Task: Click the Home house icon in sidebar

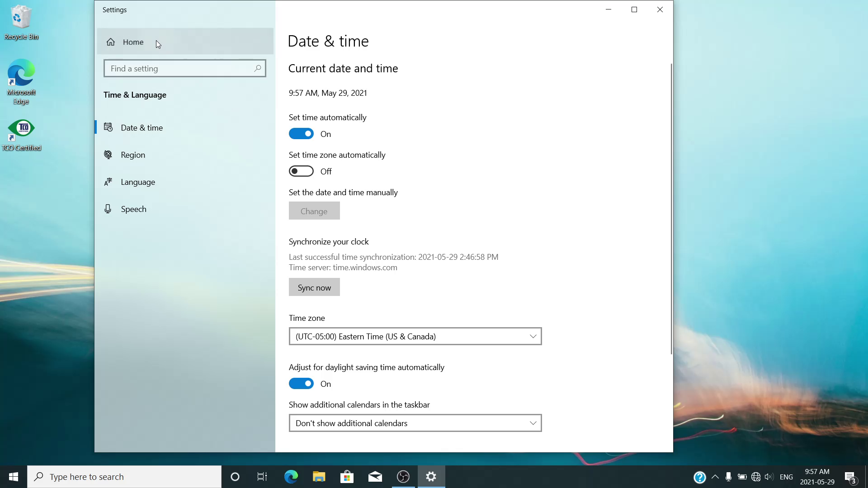Action: tap(111, 42)
